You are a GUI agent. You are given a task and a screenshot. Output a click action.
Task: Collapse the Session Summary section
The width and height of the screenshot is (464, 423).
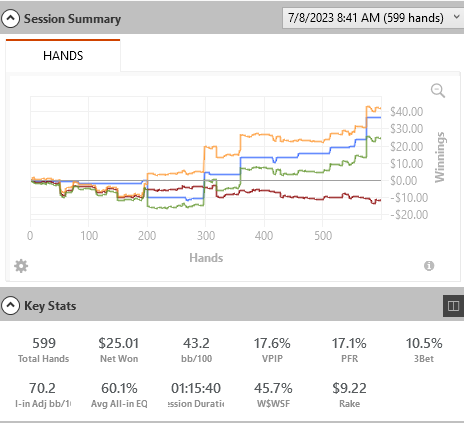10,19
